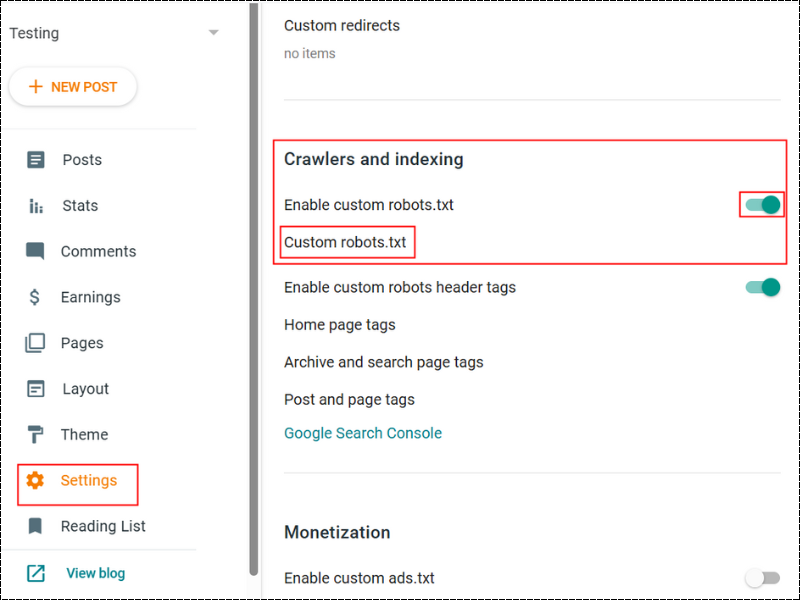This screenshot has height=600, width=800.
Task: Open Stats from the sidebar icon
Action: click(x=36, y=205)
